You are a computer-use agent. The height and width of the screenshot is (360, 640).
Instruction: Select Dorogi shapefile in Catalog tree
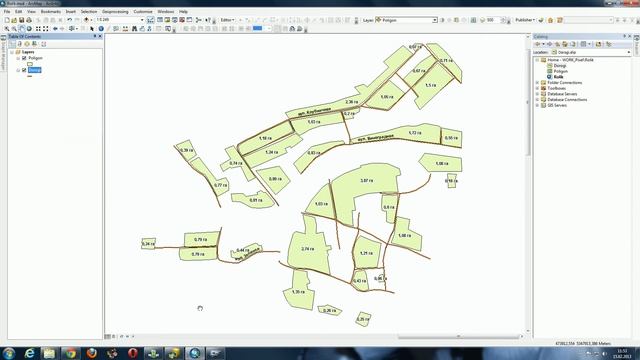pos(560,65)
